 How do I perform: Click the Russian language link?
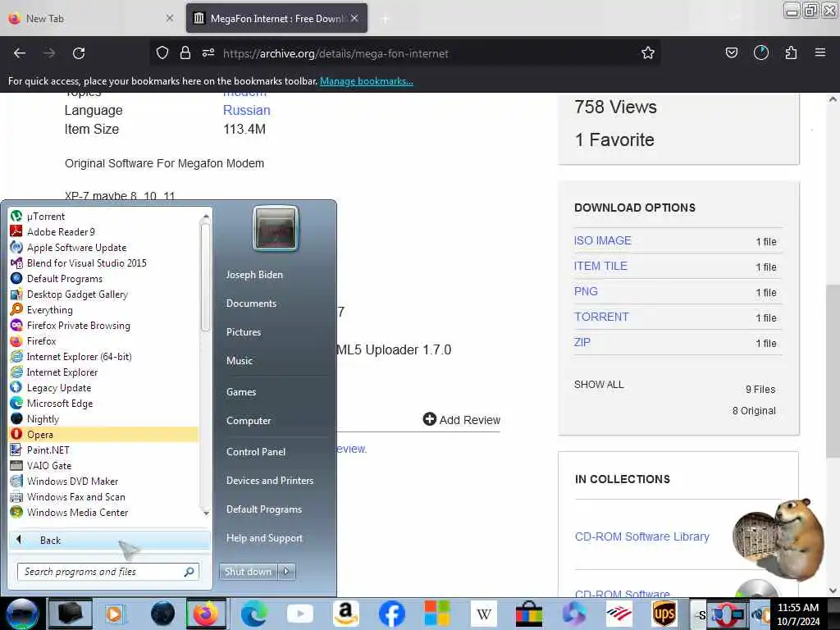(246, 111)
